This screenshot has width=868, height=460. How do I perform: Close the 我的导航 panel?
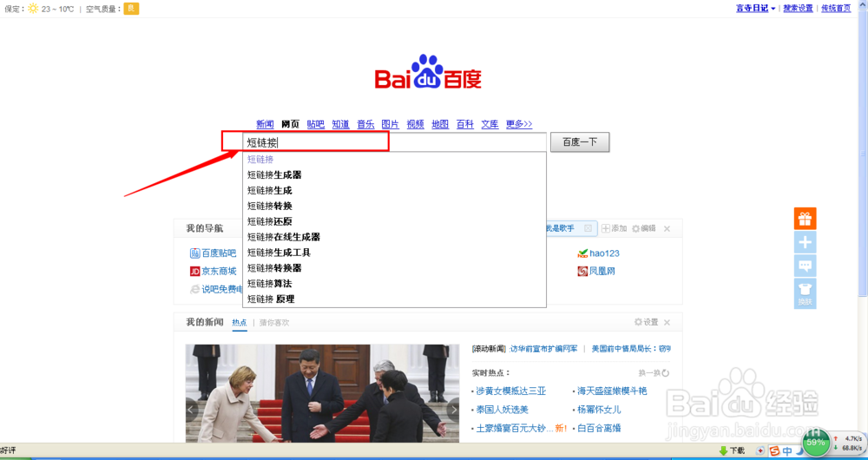(667, 228)
